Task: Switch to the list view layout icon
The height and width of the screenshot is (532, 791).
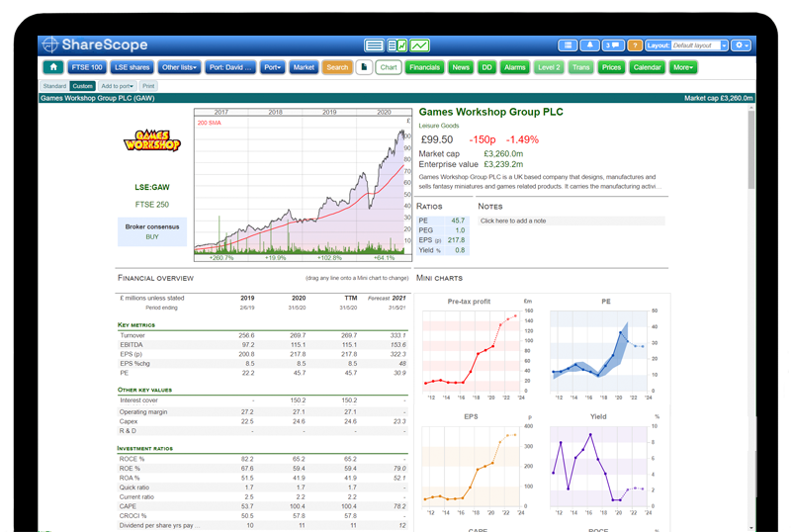Action: coord(374,45)
